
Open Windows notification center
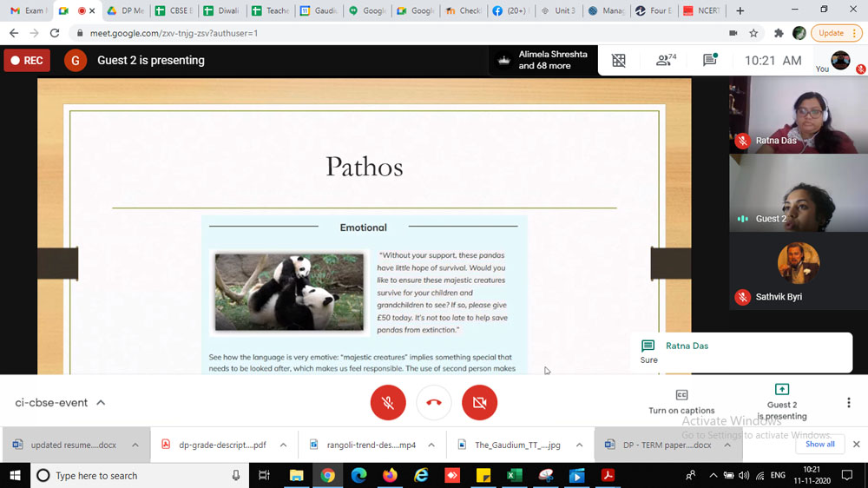pos(847,475)
